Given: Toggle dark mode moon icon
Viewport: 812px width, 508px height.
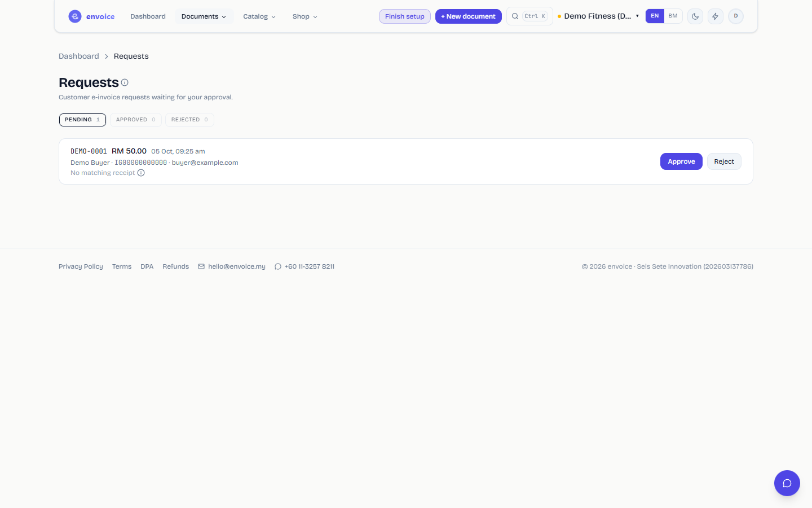Looking at the screenshot, I should 695,16.
